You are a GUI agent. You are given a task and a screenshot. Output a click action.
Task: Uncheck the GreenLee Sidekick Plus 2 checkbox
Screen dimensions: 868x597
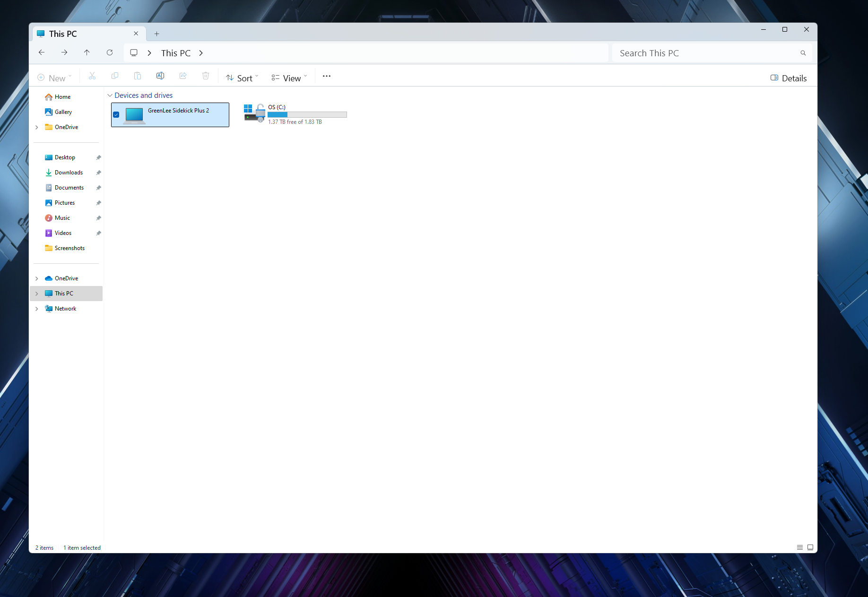pyautogui.click(x=116, y=114)
